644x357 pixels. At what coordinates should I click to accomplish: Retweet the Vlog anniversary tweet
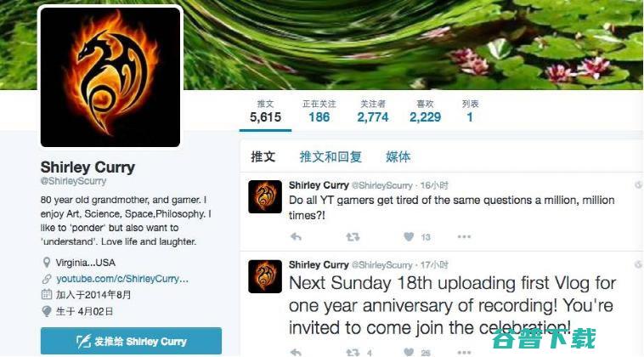(353, 352)
